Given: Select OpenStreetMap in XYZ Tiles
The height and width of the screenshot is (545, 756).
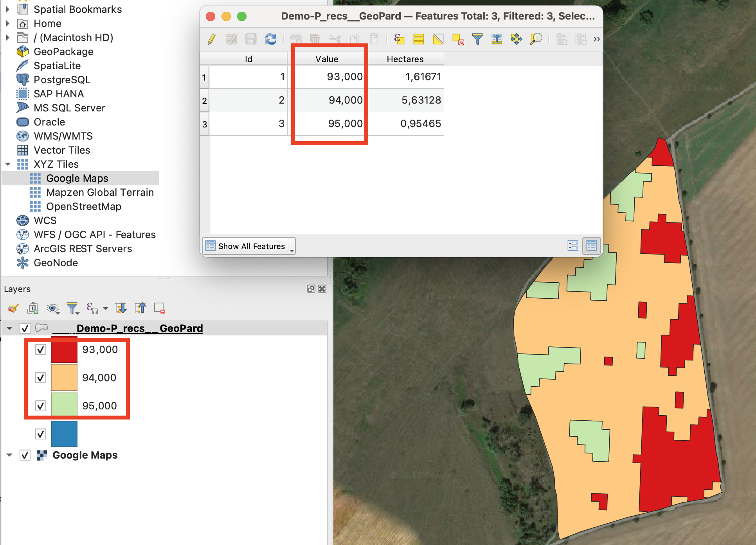Looking at the screenshot, I should pos(83,206).
